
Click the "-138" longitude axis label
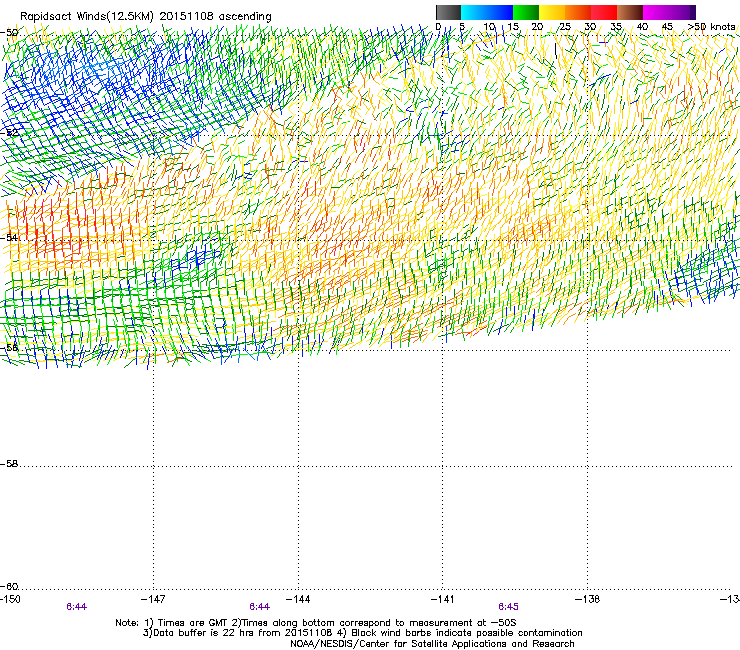click(587, 599)
